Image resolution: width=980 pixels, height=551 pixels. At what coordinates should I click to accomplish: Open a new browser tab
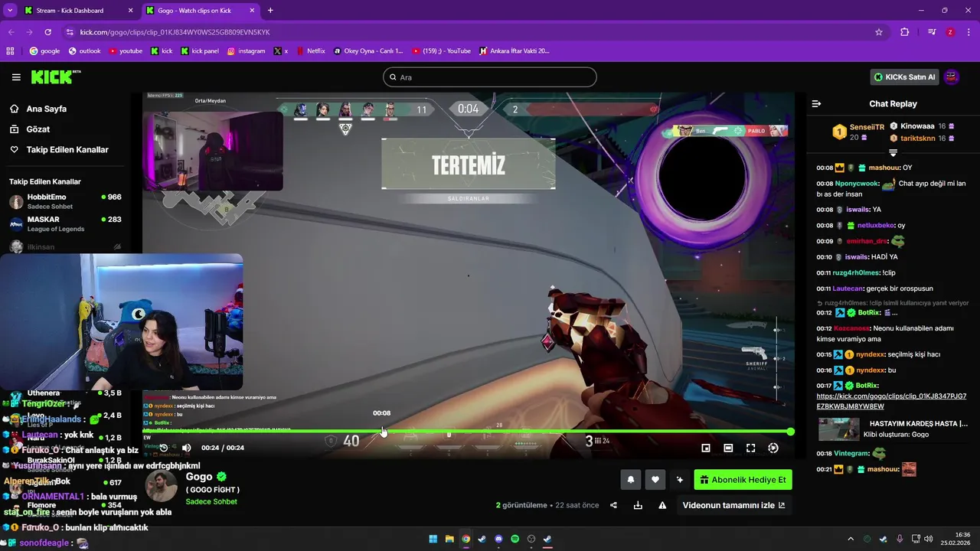pyautogui.click(x=270, y=11)
